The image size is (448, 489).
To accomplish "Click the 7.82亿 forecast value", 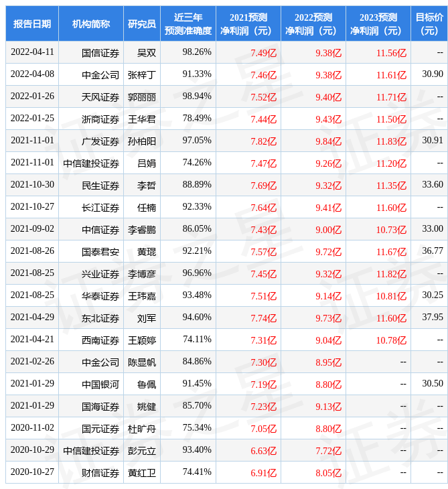I will (x=263, y=141).
